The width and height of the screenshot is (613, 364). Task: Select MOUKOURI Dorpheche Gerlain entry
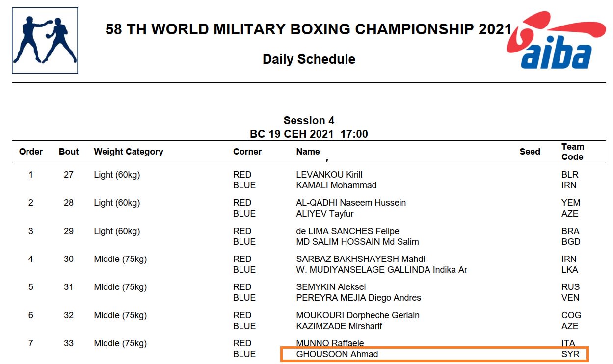point(358,315)
